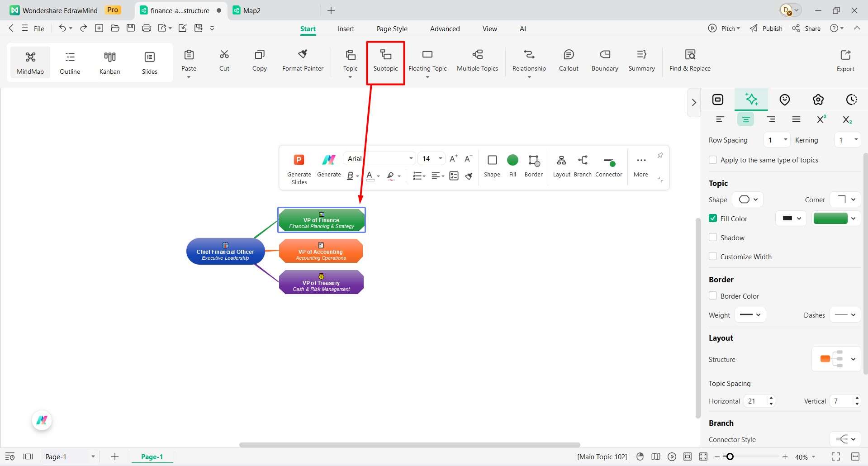The image size is (868, 466).
Task: Open the Corner style dropdown
Action: point(845,200)
